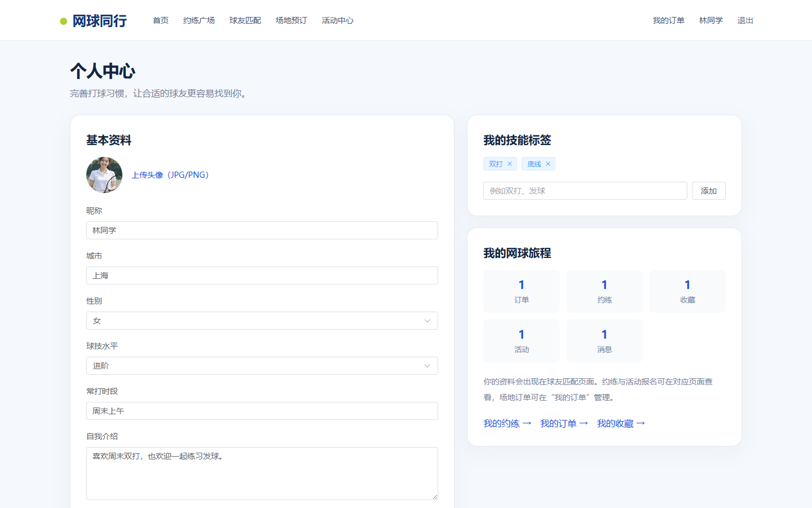The image size is (812, 508).
Task: Focus the skill tag input field
Action: pos(585,191)
